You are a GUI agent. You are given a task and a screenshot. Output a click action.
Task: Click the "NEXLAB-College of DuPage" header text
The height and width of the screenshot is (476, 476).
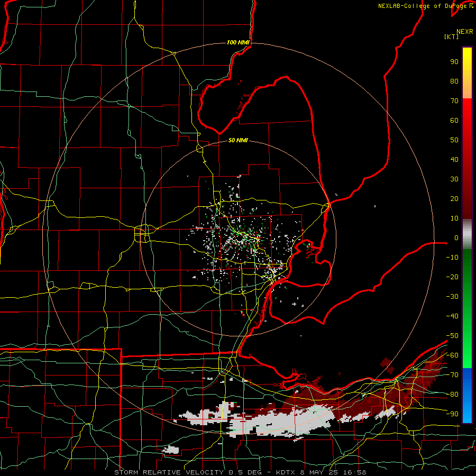pos(422,6)
